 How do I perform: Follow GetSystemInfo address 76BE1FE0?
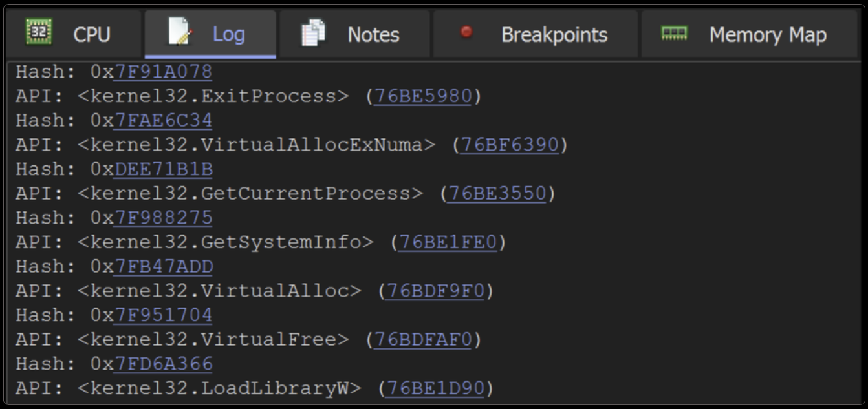point(447,242)
